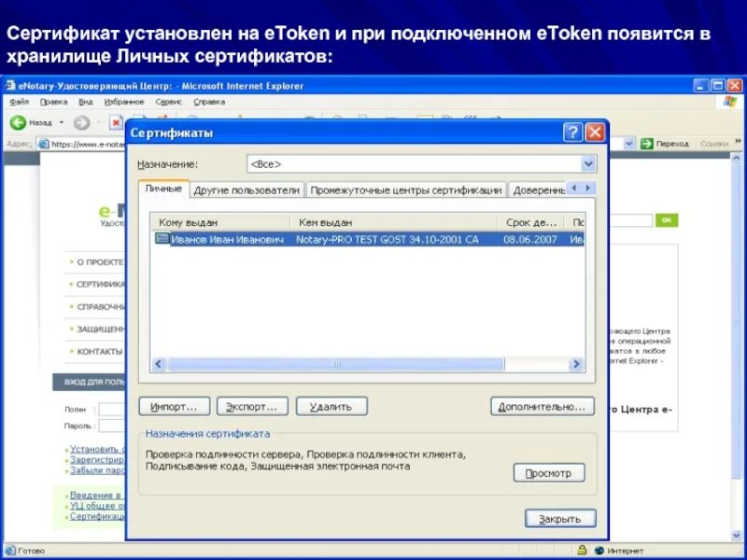Click the page icon in the address bar
This screenshot has width=747, height=560.
43,144
